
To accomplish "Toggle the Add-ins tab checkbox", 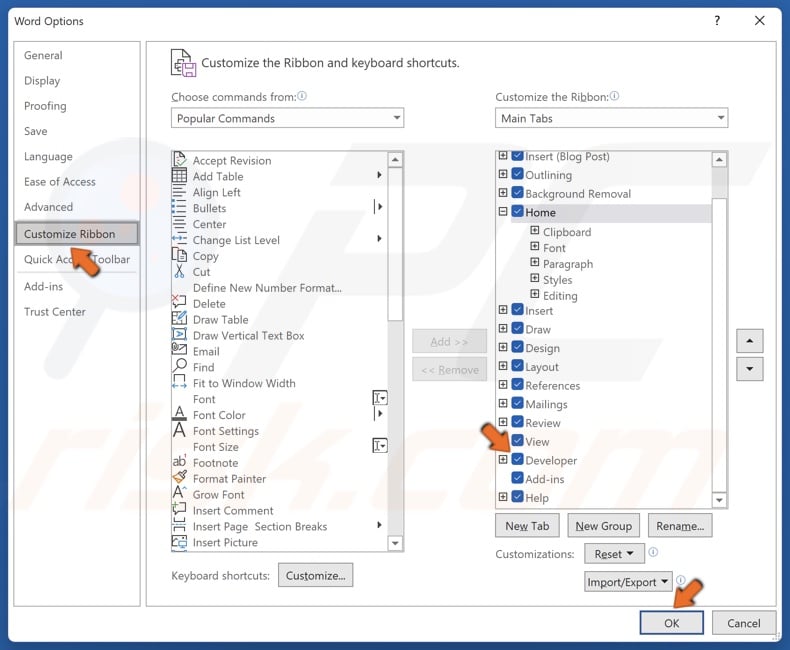I will coord(517,478).
